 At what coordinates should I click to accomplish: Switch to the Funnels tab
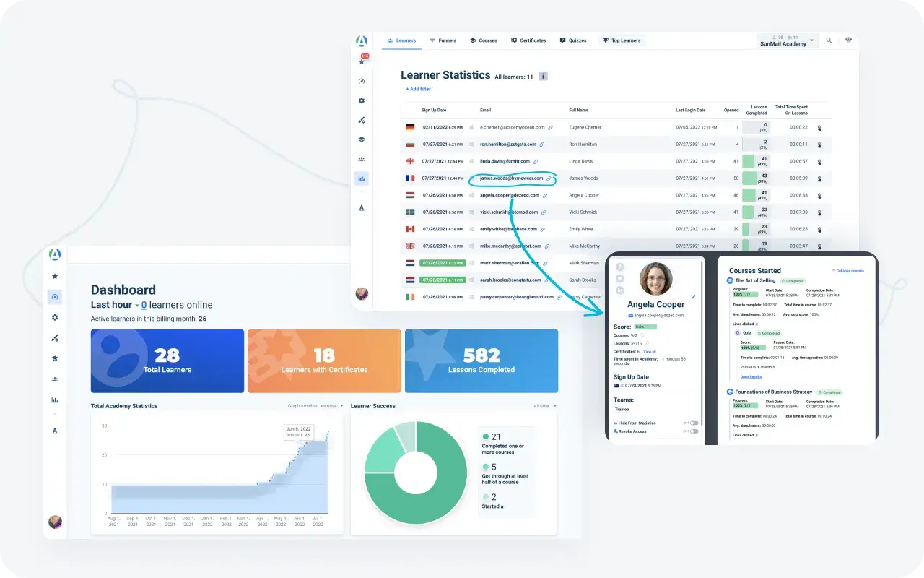pos(443,40)
